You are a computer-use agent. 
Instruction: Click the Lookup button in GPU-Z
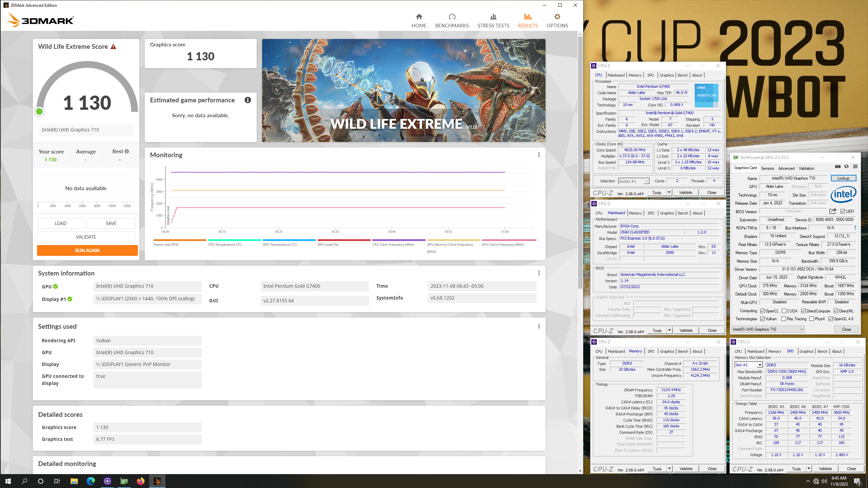[x=843, y=178]
